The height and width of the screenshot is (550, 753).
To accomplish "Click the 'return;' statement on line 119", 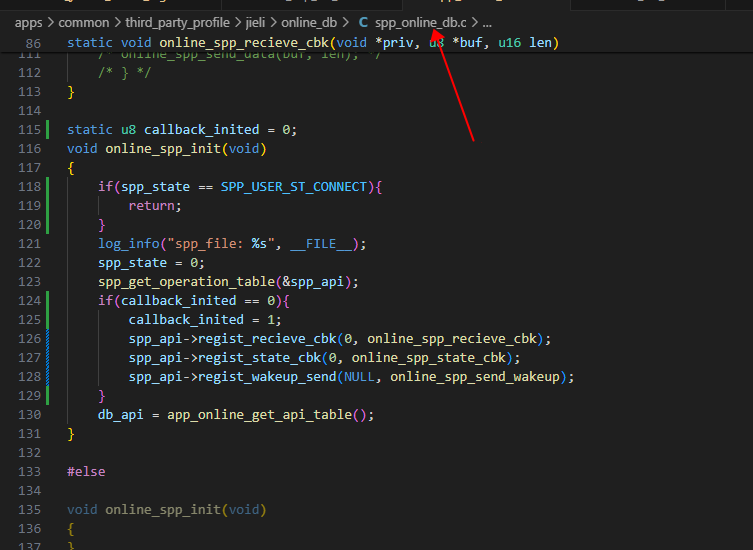I will [155, 206].
